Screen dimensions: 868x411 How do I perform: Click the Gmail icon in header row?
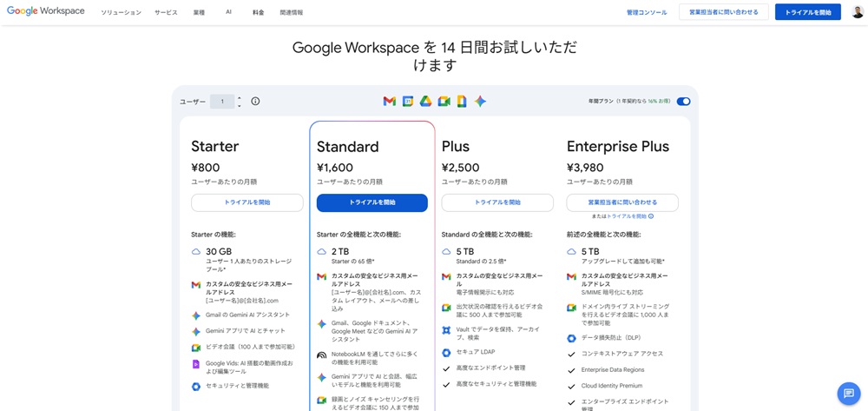[x=389, y=102]
